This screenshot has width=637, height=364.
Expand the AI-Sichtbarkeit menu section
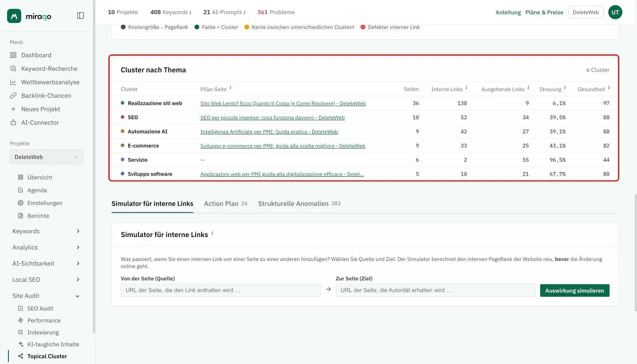pos(46,264)
